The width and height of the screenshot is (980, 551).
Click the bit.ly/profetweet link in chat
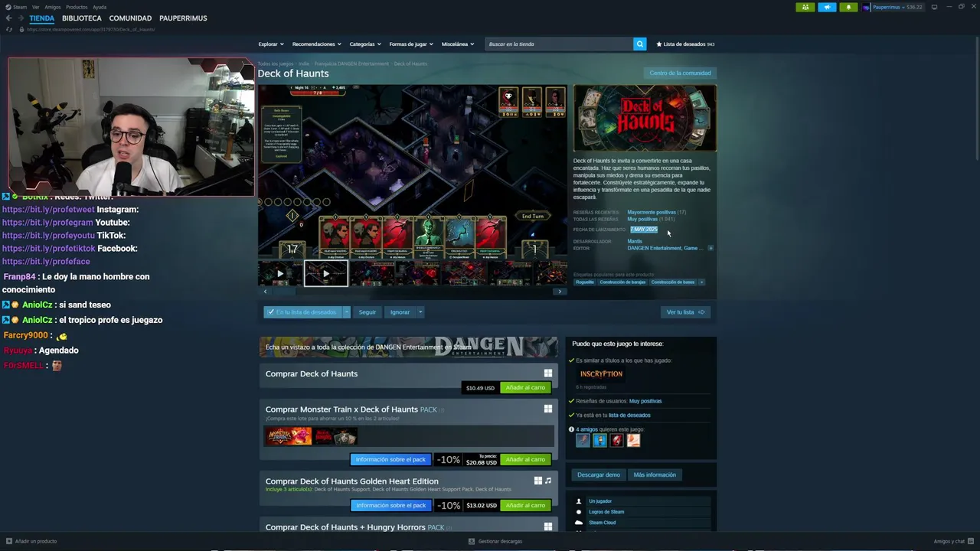[48, 210]
